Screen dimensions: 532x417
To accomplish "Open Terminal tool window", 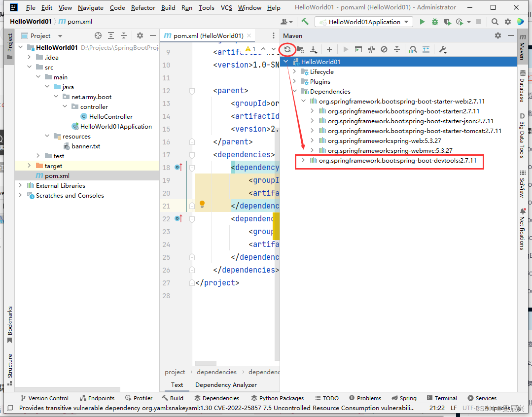I will [x=442, y=398].
